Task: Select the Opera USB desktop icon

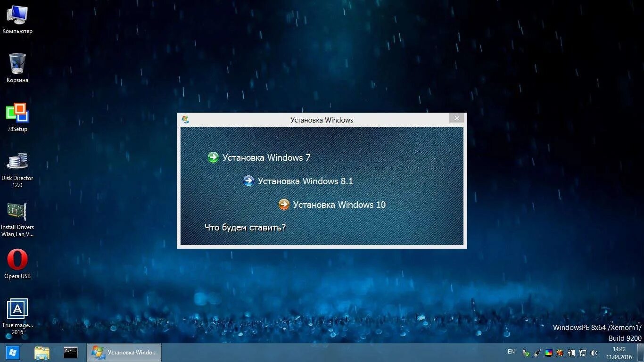Action: coord(17,264)
